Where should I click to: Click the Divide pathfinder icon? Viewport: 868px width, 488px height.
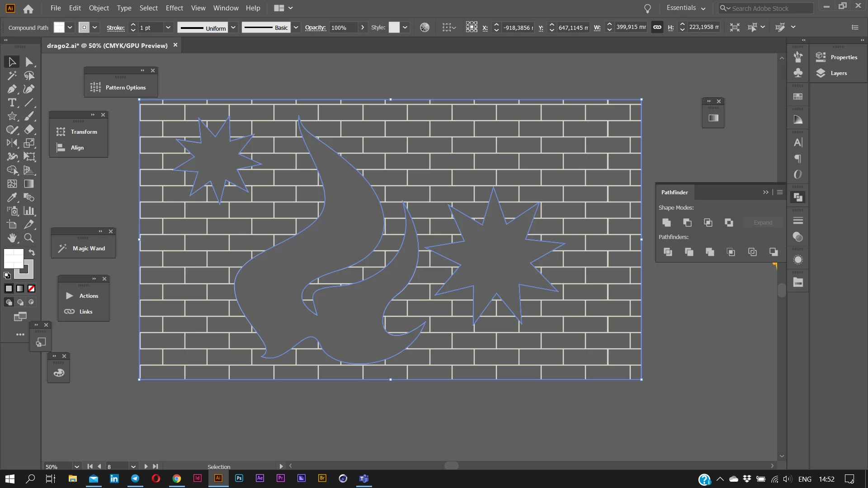(x=668, y=252)
